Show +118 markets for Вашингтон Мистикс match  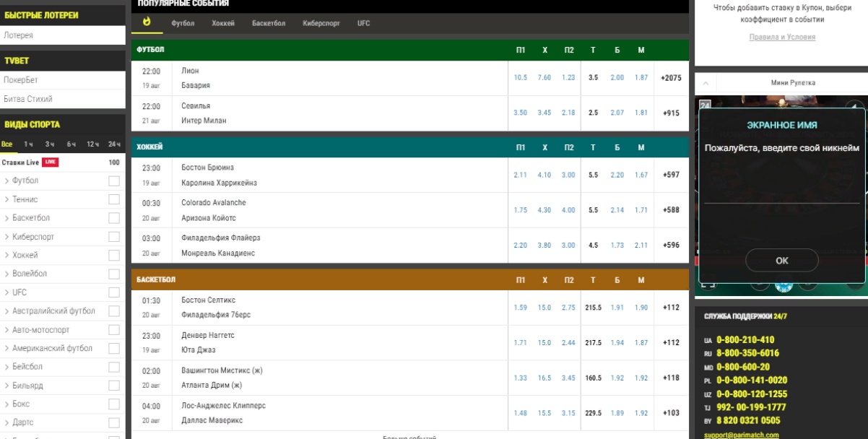point(671,378)
